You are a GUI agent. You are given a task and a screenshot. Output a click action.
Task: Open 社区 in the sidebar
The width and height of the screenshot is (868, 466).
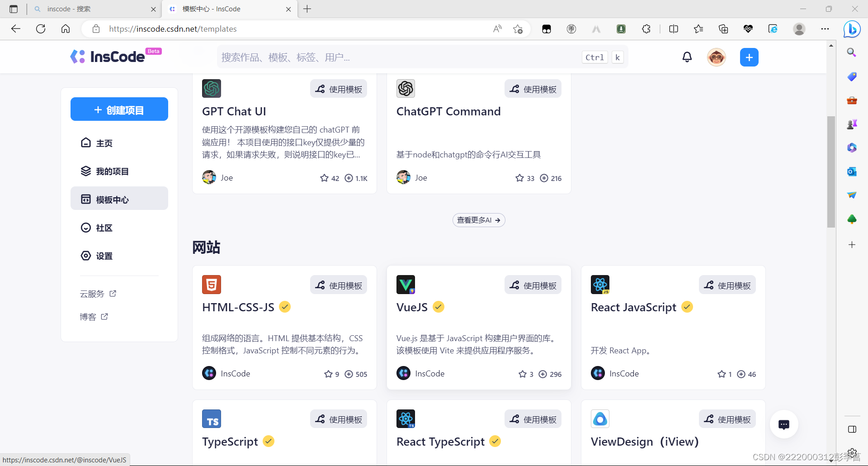[119, 228]
